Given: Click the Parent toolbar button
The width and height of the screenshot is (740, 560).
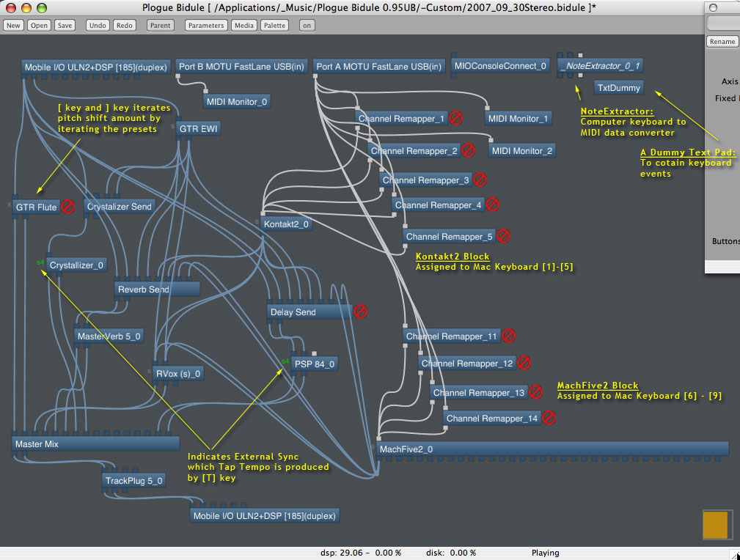Looking at the screenshot, I should 160,25.
